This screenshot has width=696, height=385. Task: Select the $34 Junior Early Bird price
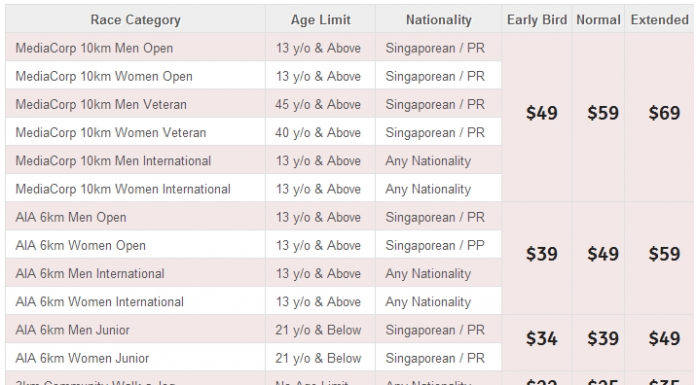pyautogui.click(x=542, y=339)
